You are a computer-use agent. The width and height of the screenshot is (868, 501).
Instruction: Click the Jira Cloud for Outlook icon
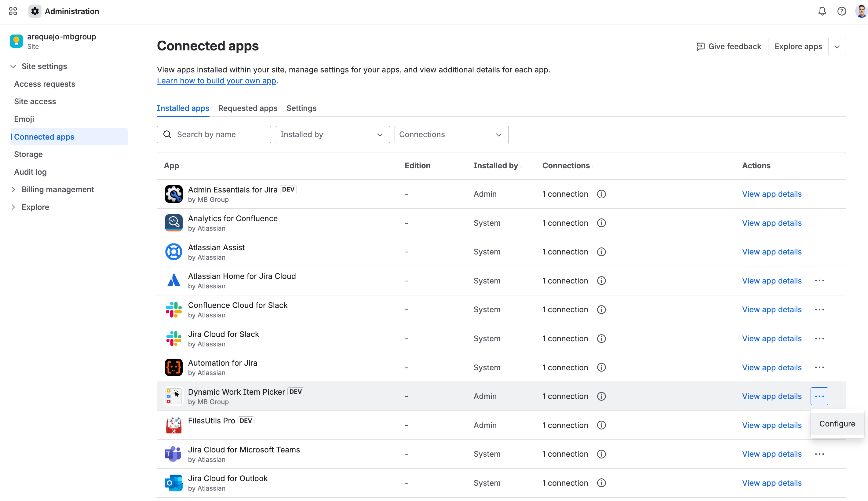point(174,483)
